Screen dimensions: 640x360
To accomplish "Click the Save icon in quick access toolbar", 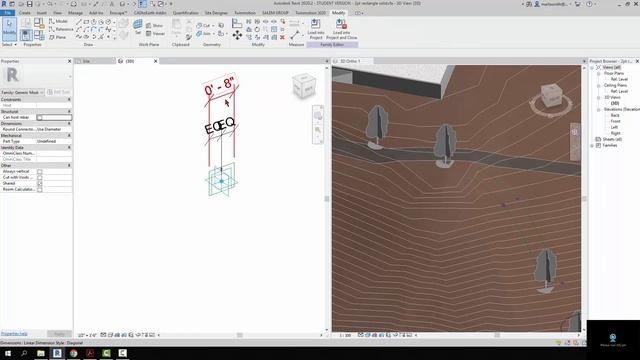I will click(29, 4).
